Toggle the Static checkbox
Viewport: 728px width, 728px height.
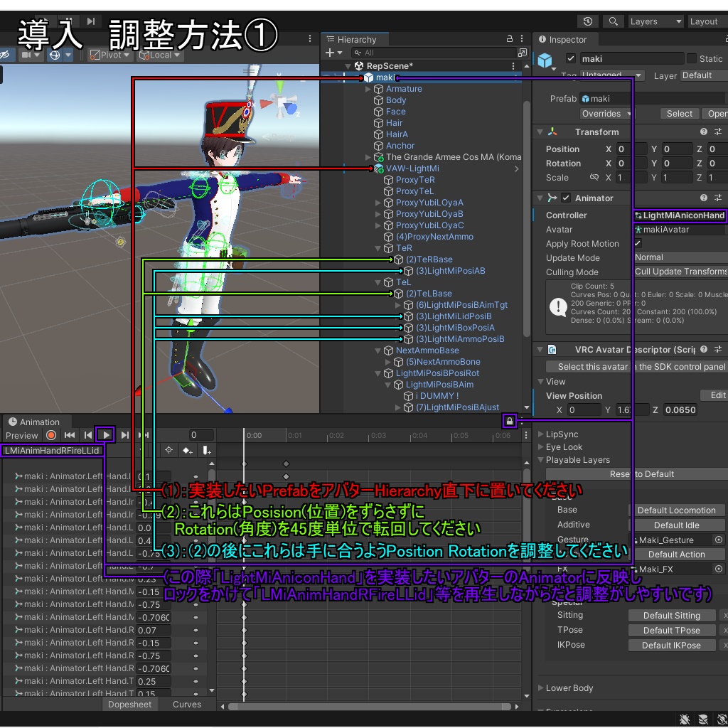(x=692, y=58)
